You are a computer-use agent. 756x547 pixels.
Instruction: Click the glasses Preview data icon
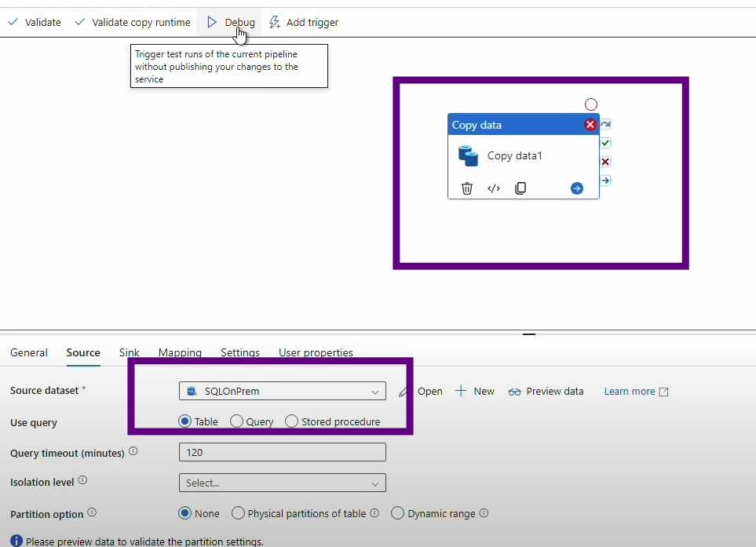point(514,392)
